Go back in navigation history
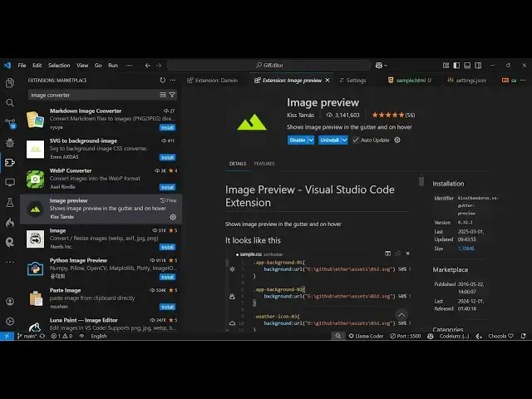This screenshot has height=399, width=532. 148,66
